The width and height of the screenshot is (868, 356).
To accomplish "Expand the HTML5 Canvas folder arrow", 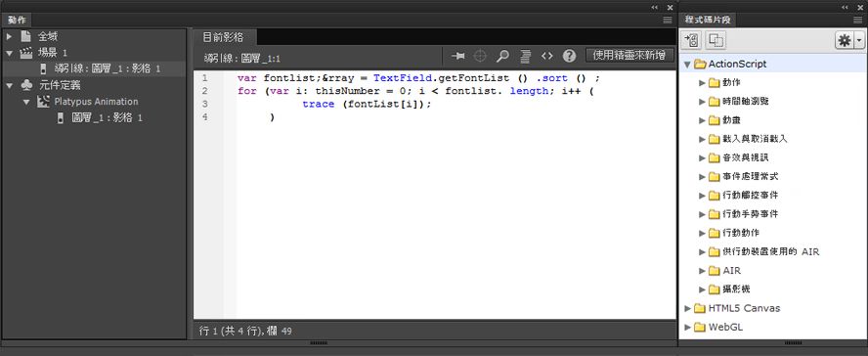I will pyautogui.click(x=687, y=308).
